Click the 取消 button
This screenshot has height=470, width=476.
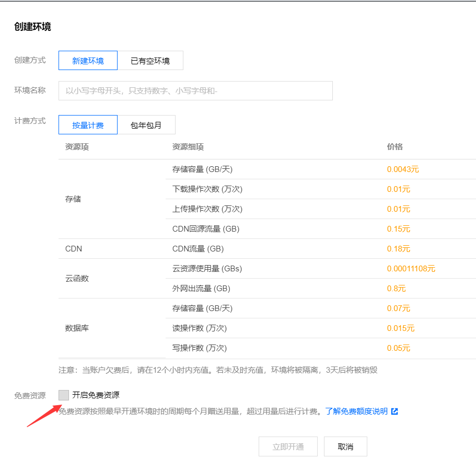point(345,446)
